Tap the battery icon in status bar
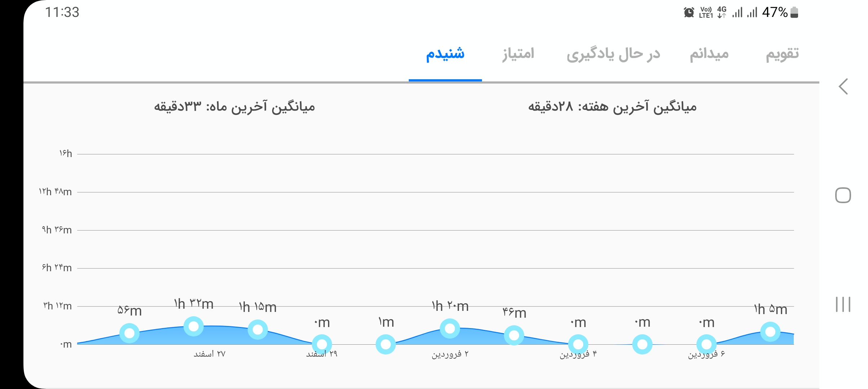Viewport: 868px width, 389px height. (x=794, y=12)
